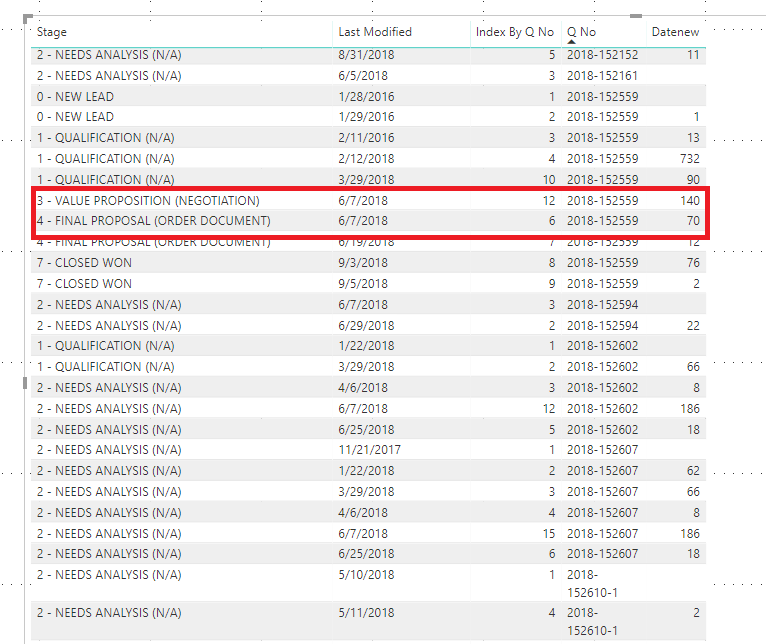Click 2018-152610-1 in the 5/11/2018 row
The height and width of the screenshot is (644, 766).
pos(592,622)
